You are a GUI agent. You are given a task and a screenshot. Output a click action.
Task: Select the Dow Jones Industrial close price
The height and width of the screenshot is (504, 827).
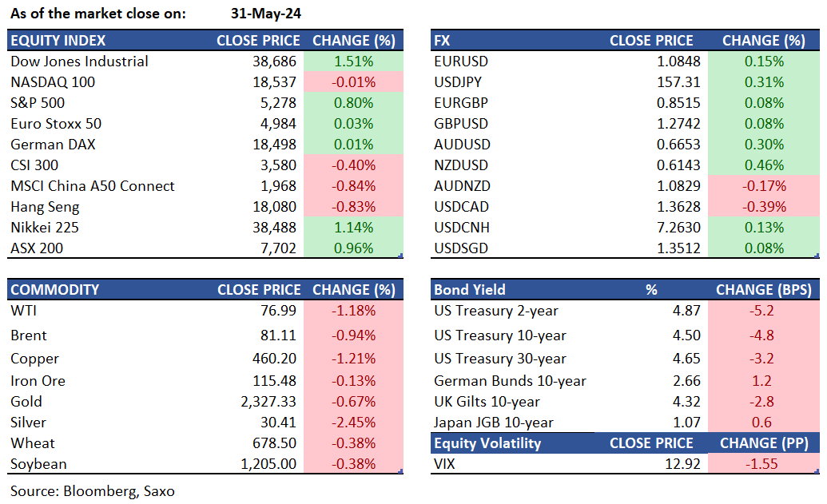[x=276, y=62]
